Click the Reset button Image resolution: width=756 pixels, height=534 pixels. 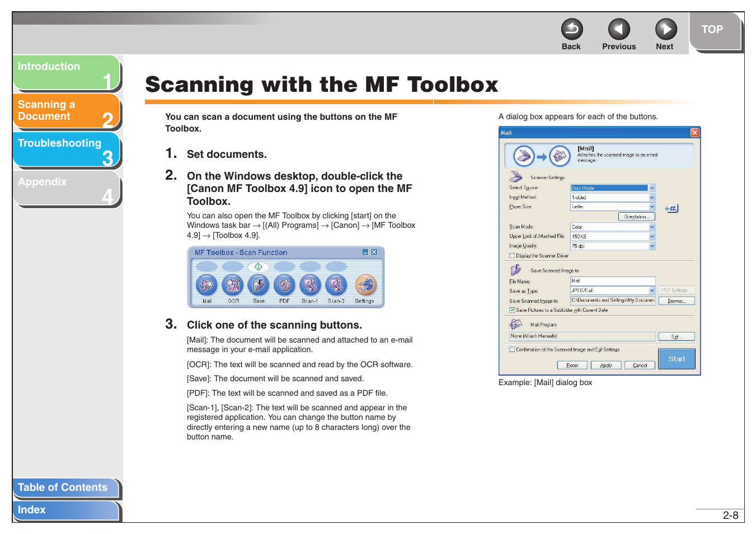[572, 366]
